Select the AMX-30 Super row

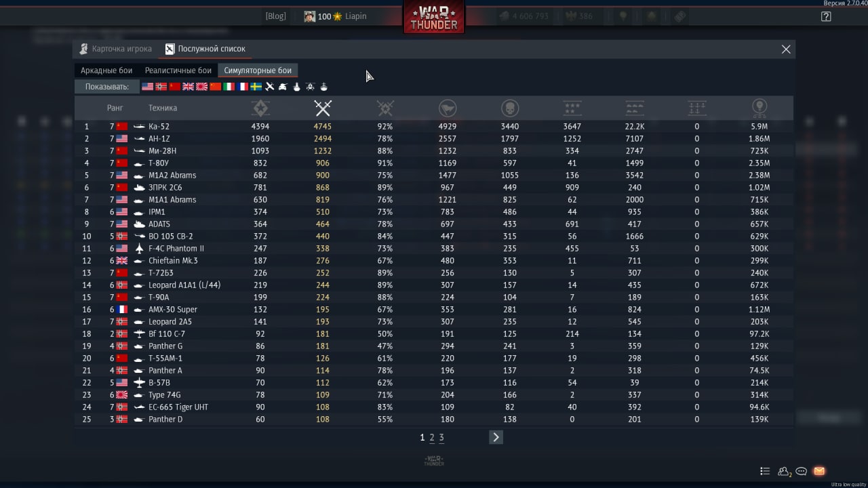(434, 310)
